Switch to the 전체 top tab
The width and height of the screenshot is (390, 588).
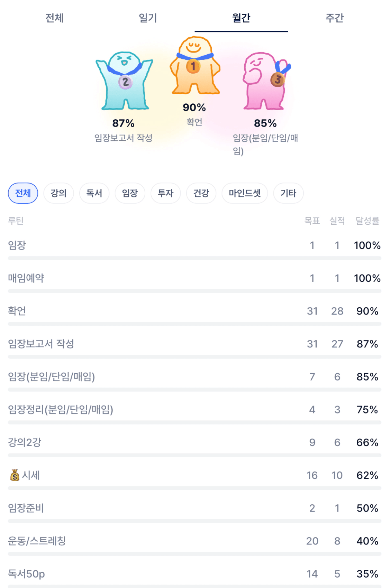pyautogui.click(x=54, y=18)
